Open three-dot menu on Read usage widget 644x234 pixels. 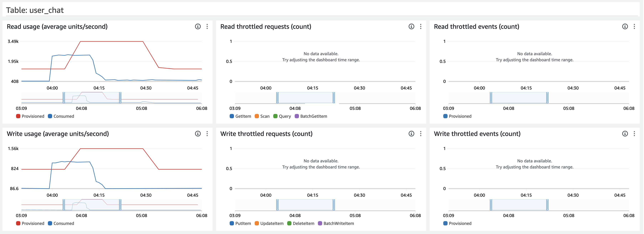tap(207, 26)
